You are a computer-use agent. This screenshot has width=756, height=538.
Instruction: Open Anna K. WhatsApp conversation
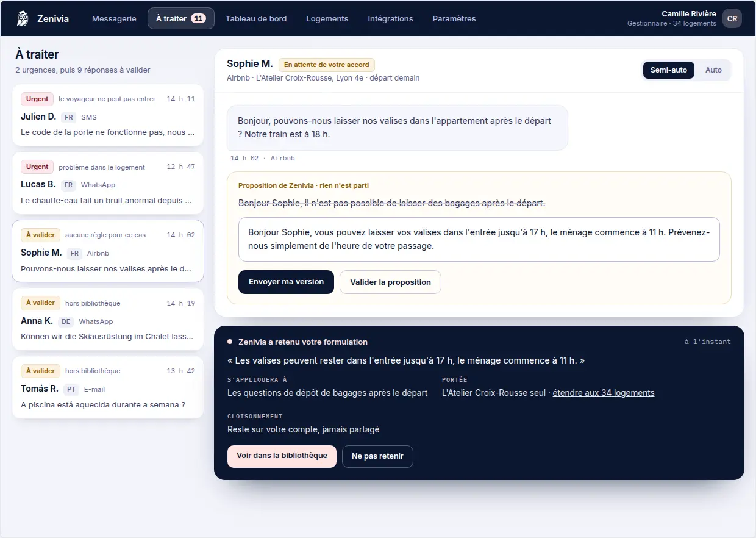108,319
